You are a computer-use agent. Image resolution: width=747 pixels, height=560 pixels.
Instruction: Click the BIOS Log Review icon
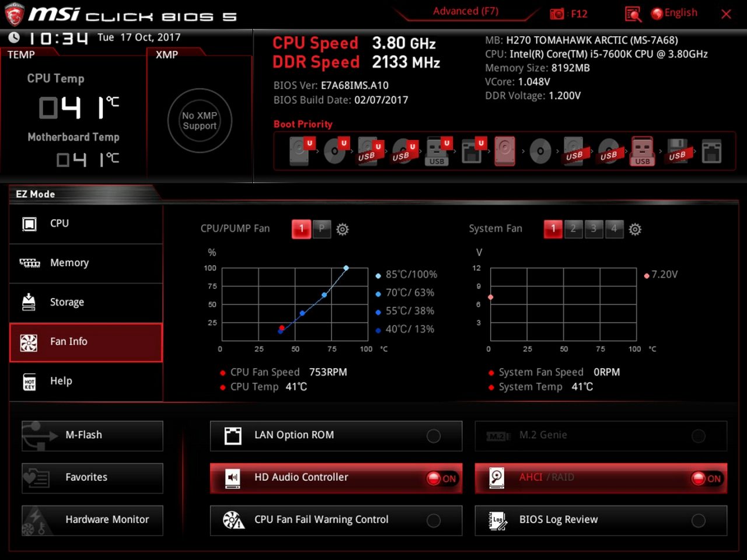[497, 520]
